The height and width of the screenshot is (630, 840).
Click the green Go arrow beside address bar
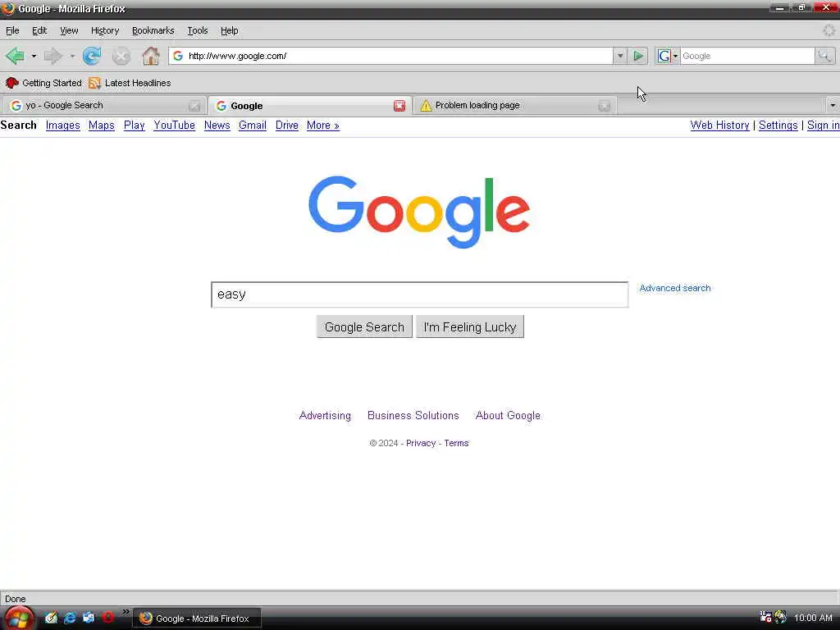(638, 56)
